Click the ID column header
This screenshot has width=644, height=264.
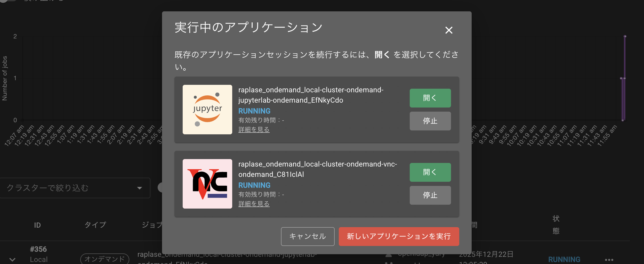(37, 225)
